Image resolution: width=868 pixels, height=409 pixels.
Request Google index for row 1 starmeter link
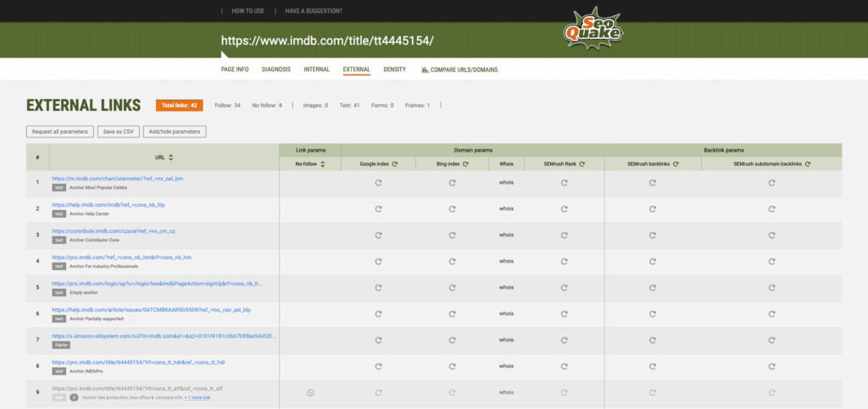[x=378, y=183]
